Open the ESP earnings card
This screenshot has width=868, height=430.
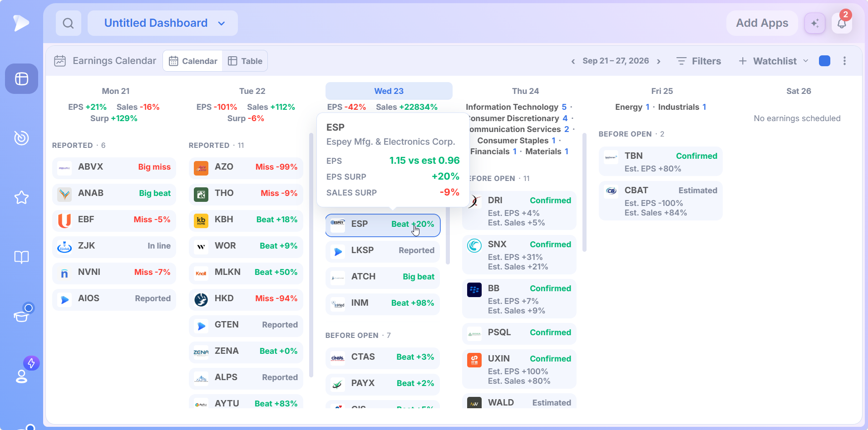click(x=383, y=225)
